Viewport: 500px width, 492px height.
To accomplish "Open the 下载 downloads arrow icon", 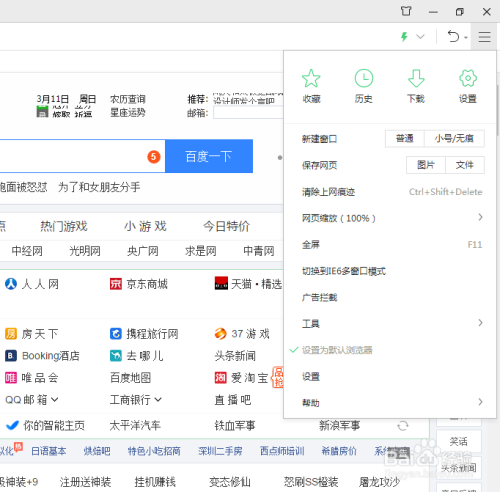I will 416,78.
